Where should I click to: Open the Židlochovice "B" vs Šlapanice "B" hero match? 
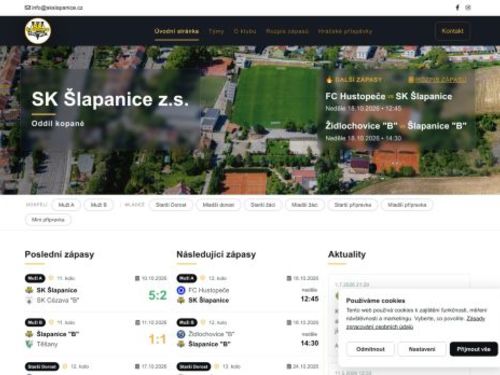[396, 126]
